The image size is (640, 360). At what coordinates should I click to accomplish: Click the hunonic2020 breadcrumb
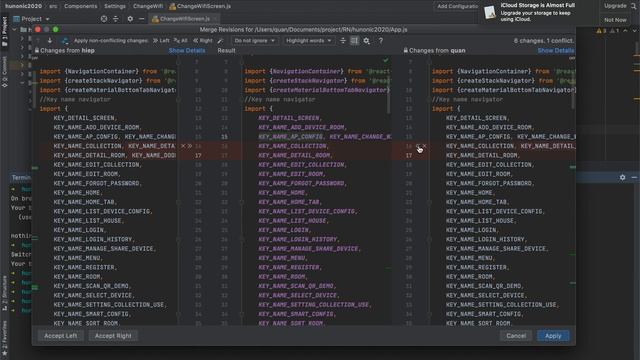(23, 6)
